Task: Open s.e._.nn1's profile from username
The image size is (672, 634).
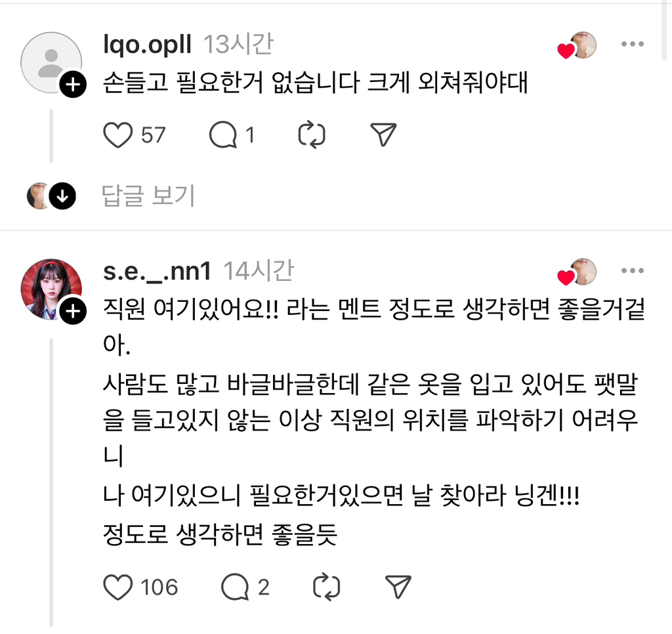Action: coord(157,271)
